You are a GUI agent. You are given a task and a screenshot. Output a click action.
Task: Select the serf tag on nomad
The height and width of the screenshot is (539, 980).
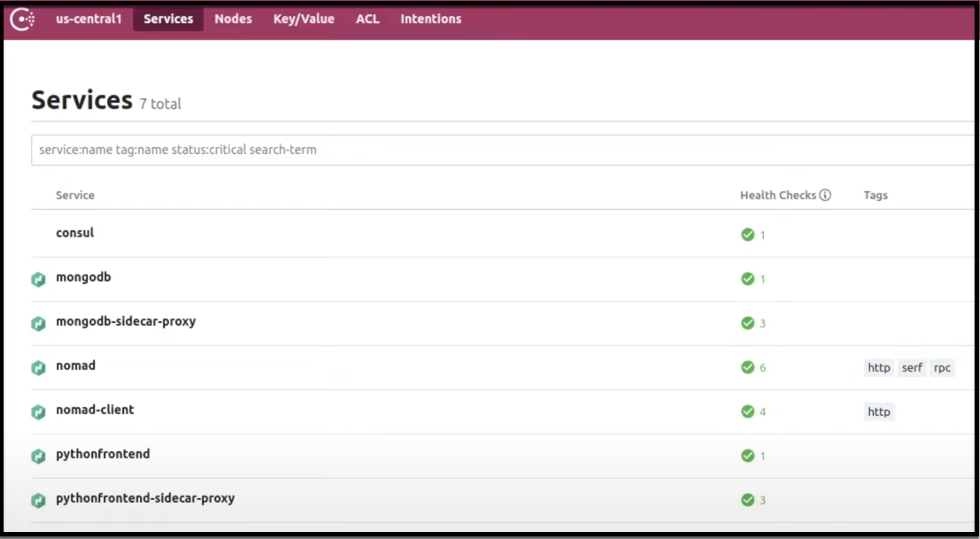pyautogui.click(x=912, y=367)
